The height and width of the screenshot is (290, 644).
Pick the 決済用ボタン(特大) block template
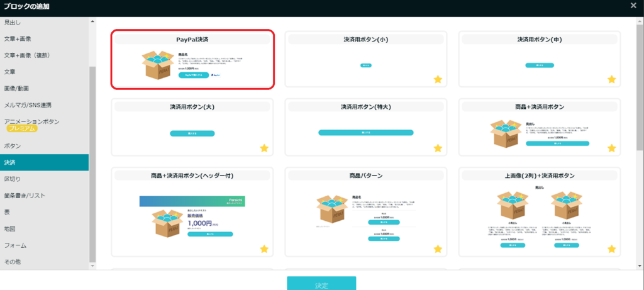coord(365,126)
